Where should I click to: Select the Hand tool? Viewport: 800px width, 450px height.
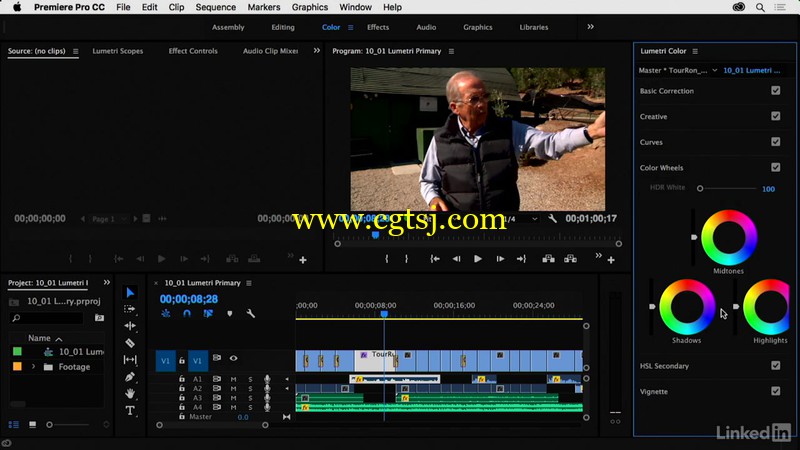pyautogui.click(x=130, y=393)
